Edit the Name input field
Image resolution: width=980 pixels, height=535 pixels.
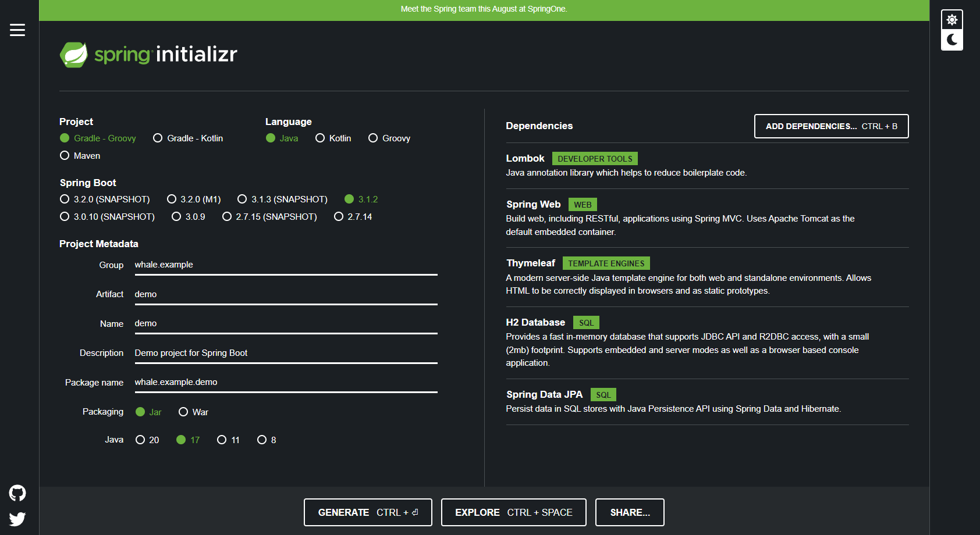[286, 324]
